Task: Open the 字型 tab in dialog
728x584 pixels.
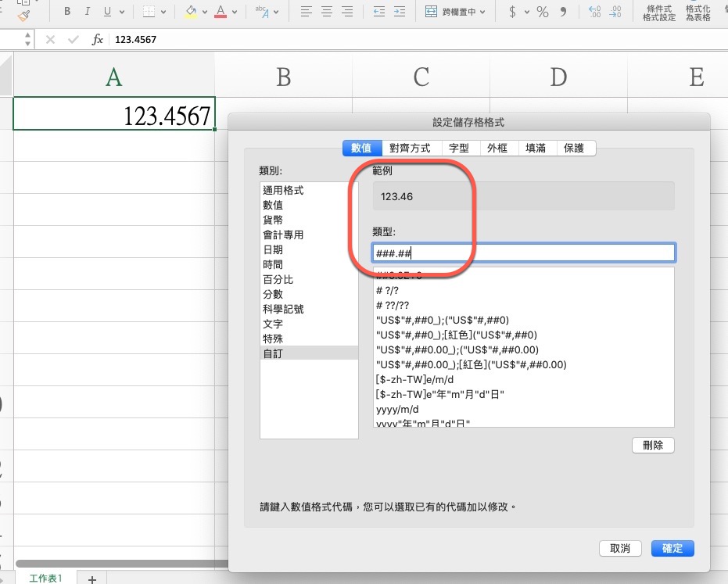Action: pos(459,148)
